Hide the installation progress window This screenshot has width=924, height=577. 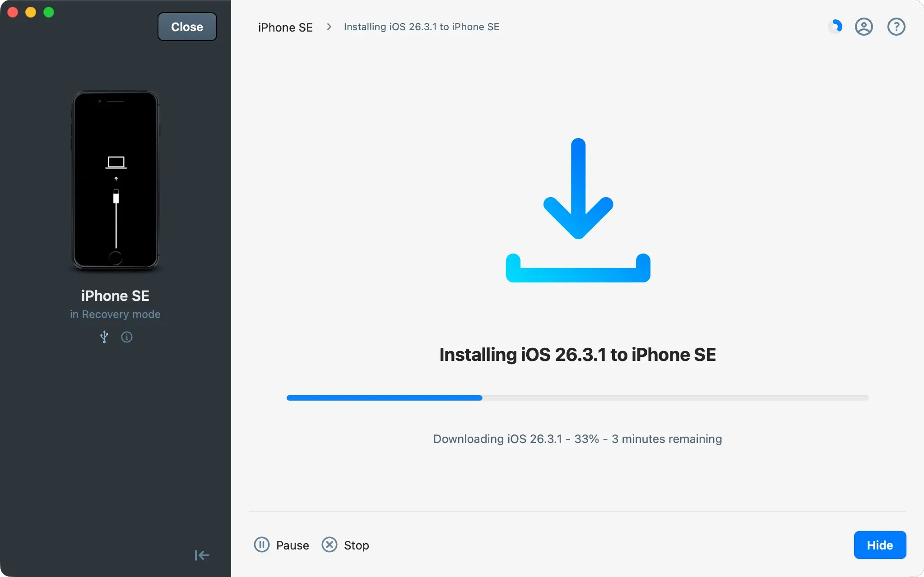point(879,545)
